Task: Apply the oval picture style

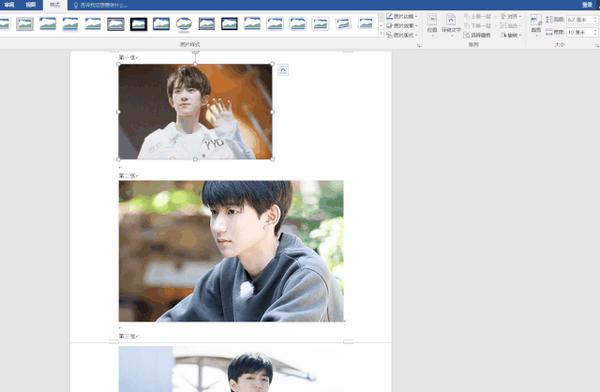Action: coord(184,24)
